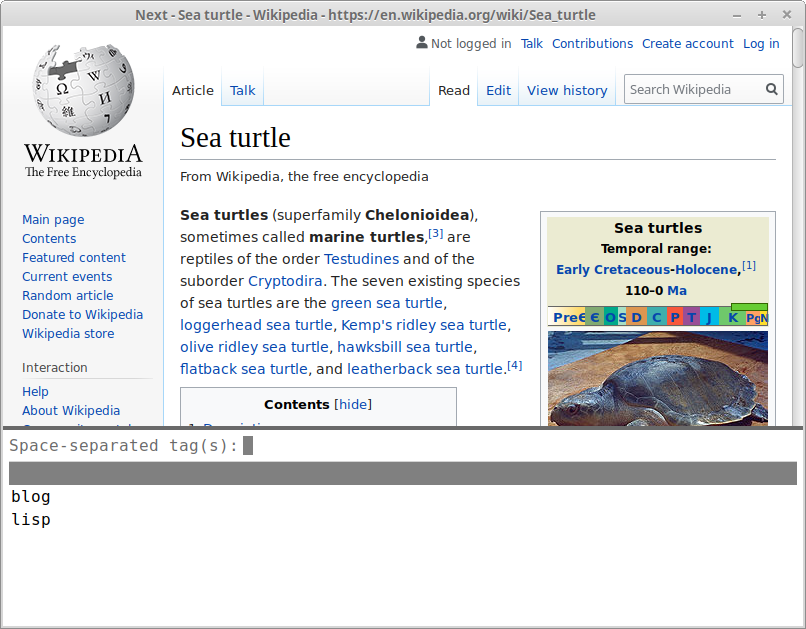The width and height of the screenshot is (806, 629).
Task: Select the T period on the timeline
Action: (x=691, y=317)
